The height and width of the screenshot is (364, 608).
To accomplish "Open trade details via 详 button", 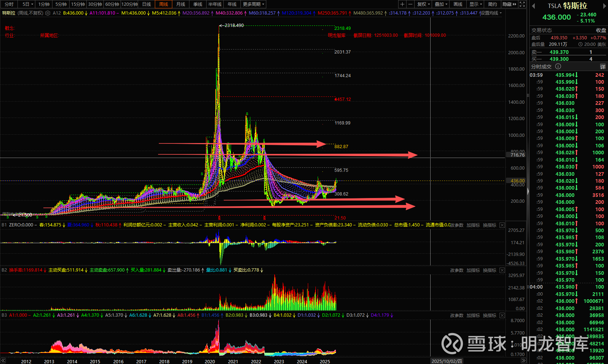I will (603, 67).
